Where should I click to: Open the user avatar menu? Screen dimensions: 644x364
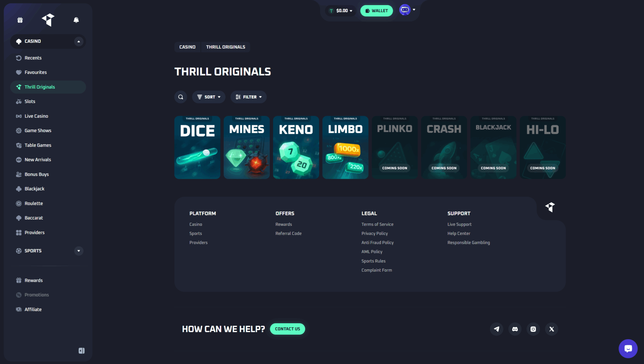point(407,10)
